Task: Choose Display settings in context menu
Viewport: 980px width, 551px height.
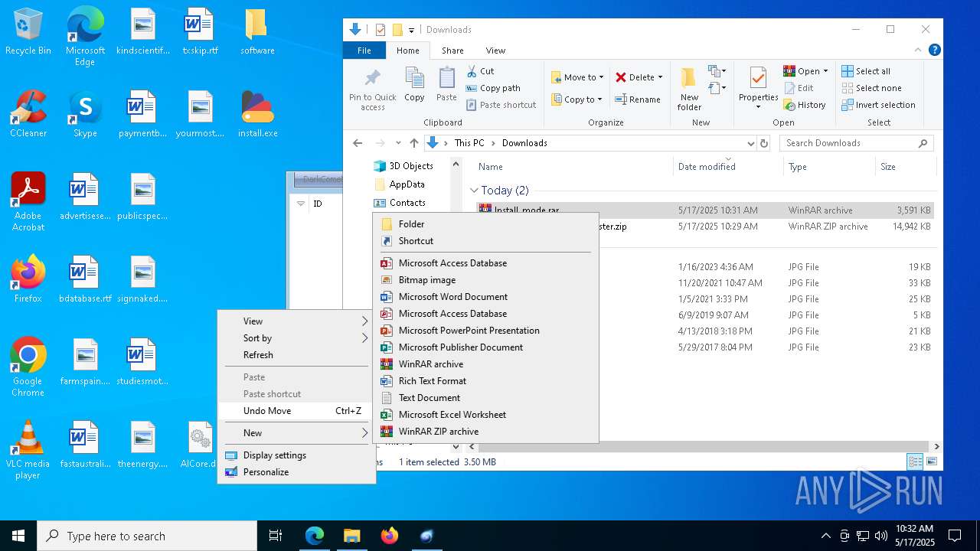Action: 296,455
